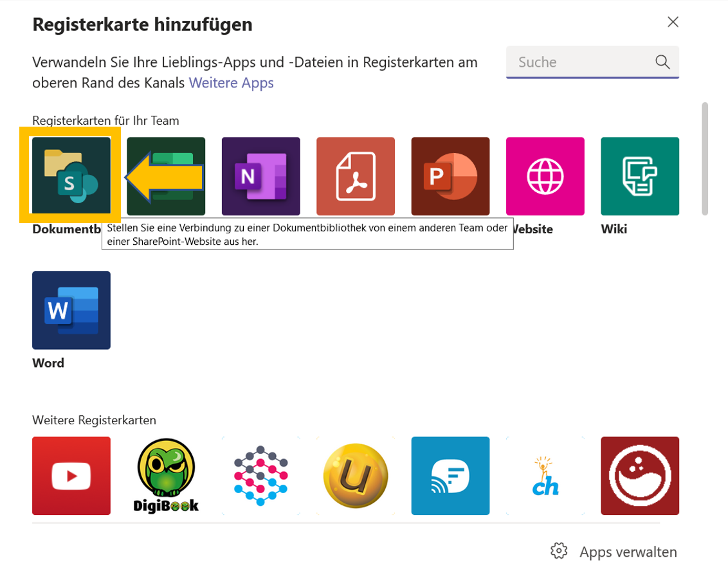Click the Word label under the tile
Viewport: 728px width, 585px height.
click(48, 363)
